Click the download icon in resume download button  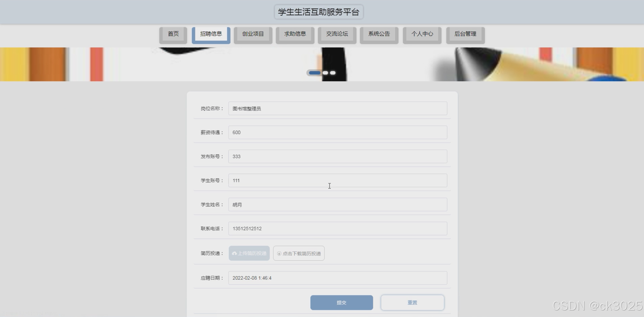click(x=279, y=253)
